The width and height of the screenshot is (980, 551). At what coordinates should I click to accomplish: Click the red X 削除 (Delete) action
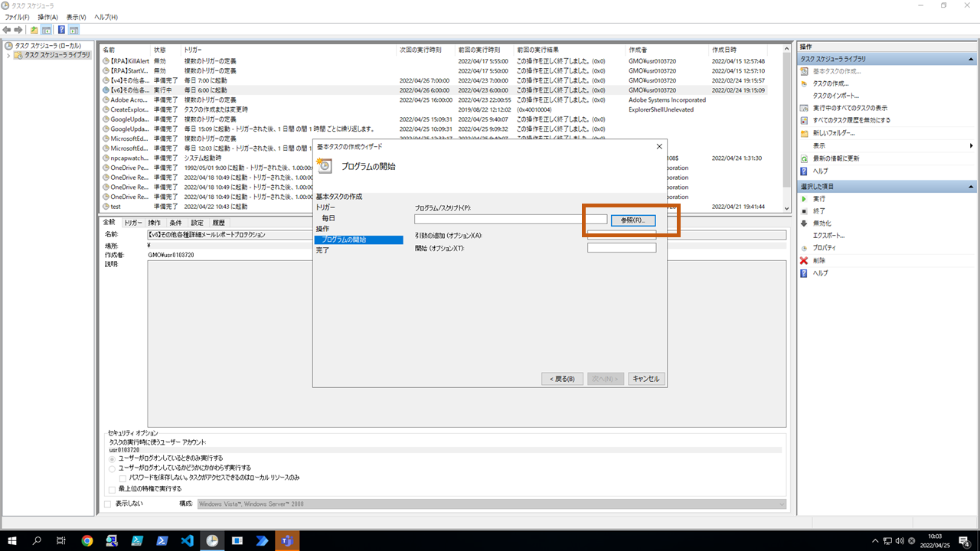click(x=804, y=260)
